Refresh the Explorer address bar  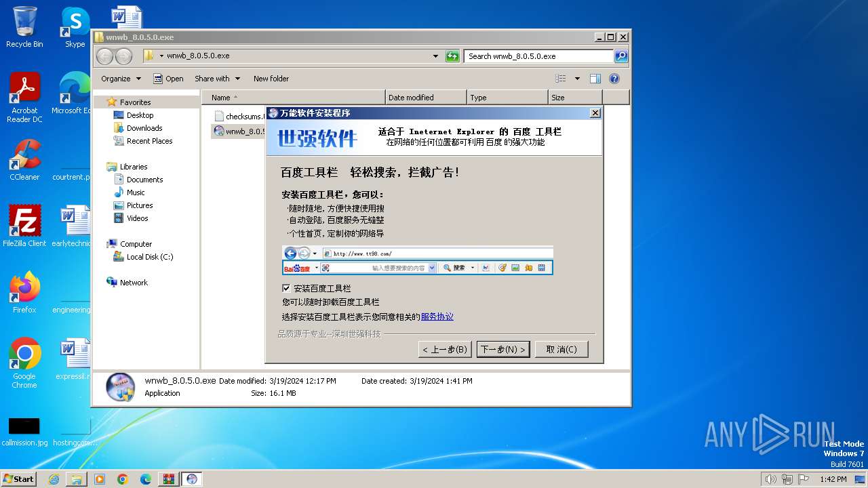click(452, 56)
